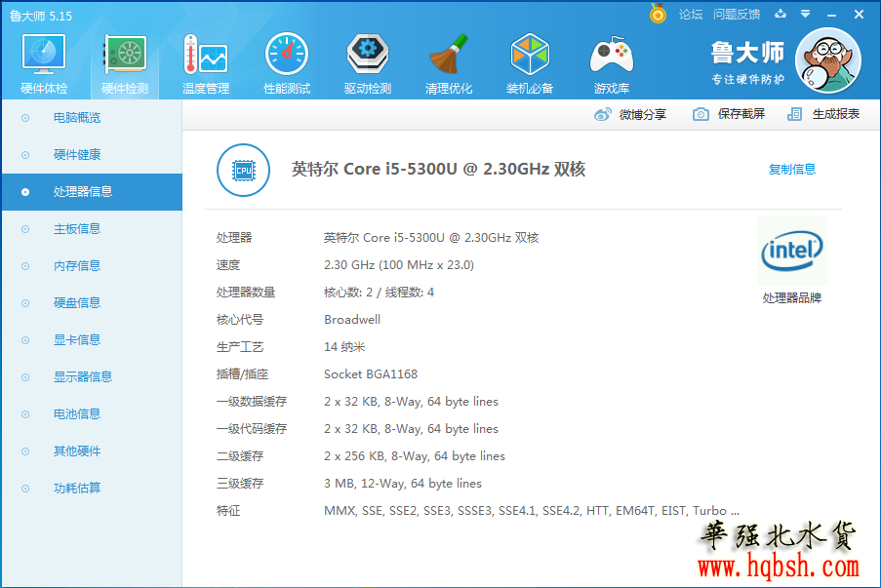
Task: Click the 处理器品牌 label under the logo
Action: pos(792,298)
